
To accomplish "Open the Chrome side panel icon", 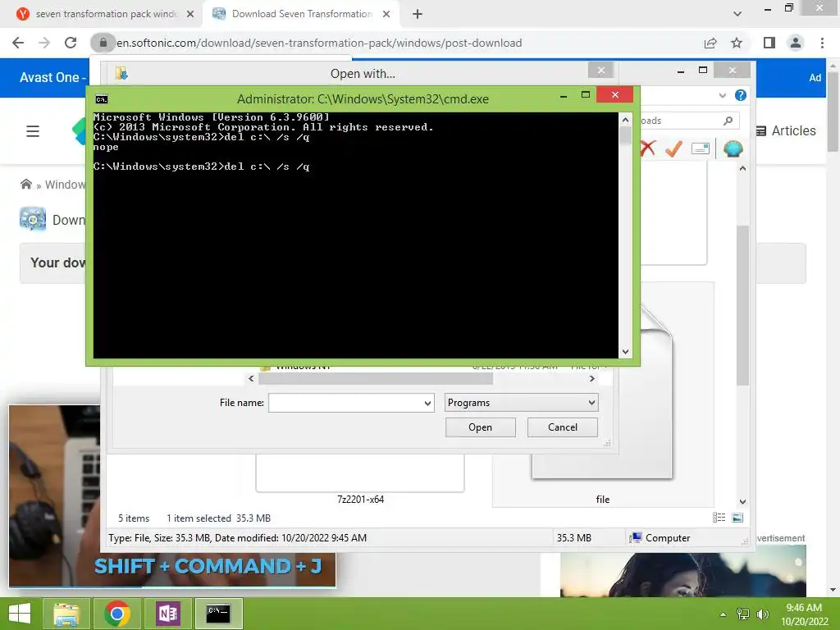I will pyautogui.click(x=769, y=43).
